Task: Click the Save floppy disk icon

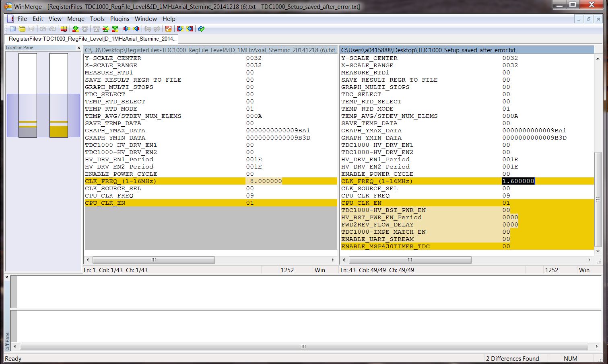Action: [x=31, y=29]
